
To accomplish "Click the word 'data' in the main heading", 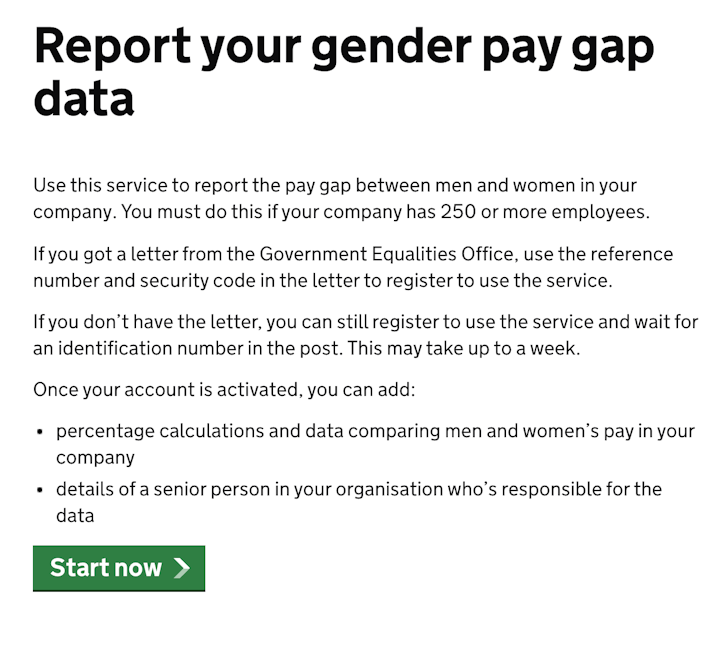I will [84, 98].
